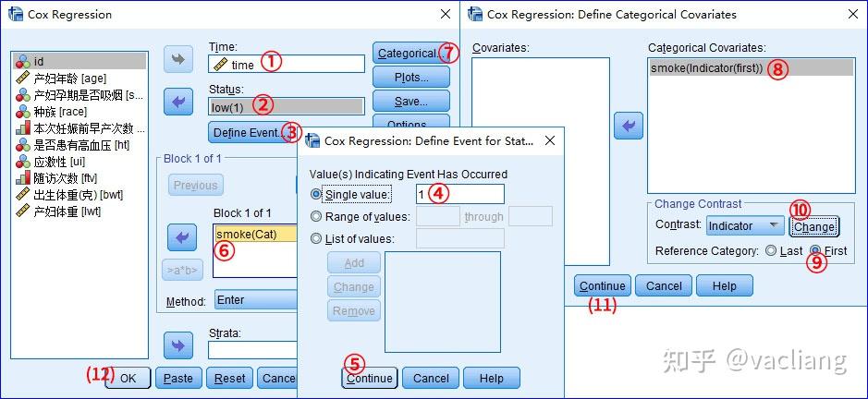Select the 种族 [race] variable

point(59,112)
